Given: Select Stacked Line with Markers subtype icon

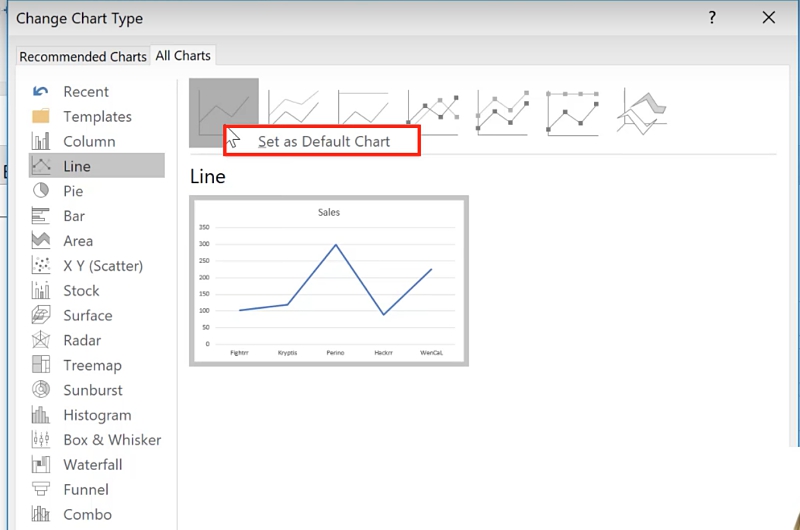Looking at the screenshot, I should pos(502,112).
